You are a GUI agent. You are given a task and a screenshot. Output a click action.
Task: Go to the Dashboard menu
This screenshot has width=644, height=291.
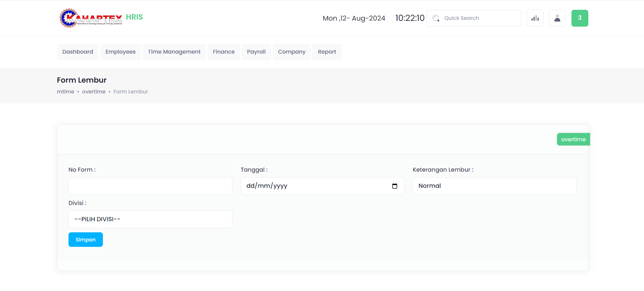[78, 52]
